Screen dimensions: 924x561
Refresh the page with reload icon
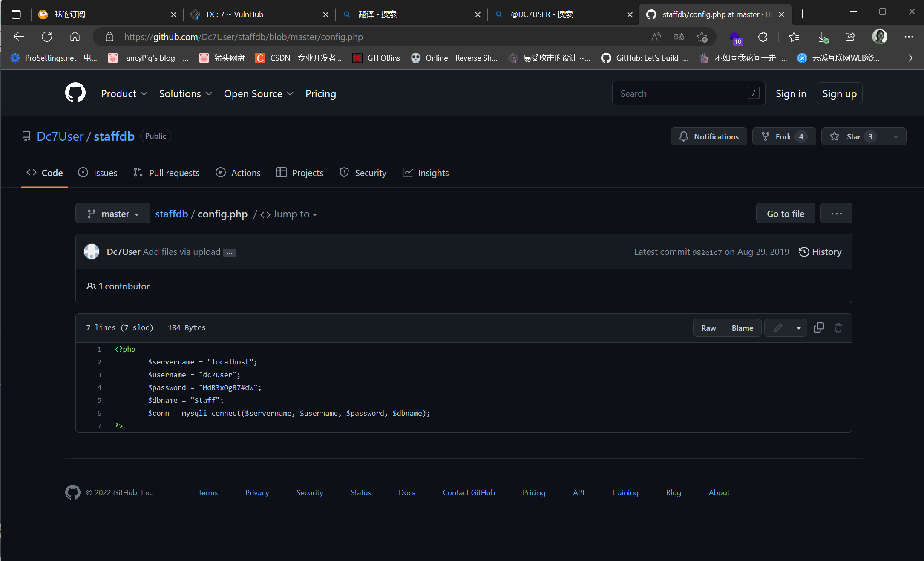[47, 37]
